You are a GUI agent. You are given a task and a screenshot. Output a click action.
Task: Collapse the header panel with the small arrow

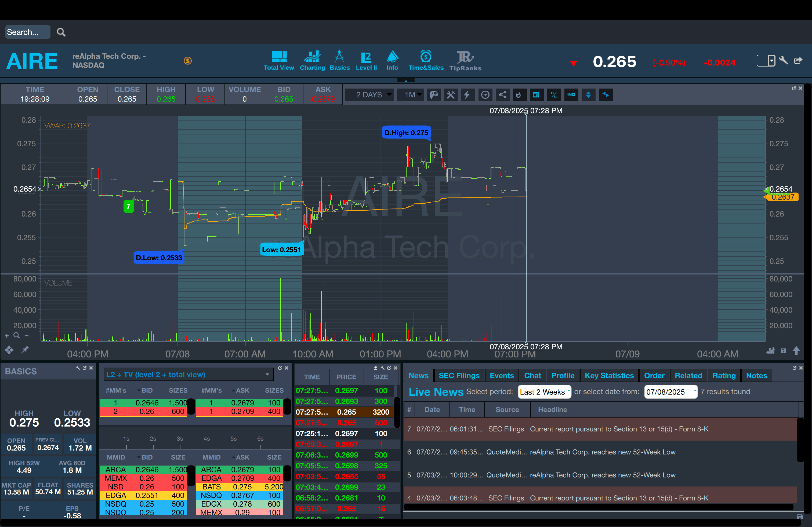click(x=406, y=80)
